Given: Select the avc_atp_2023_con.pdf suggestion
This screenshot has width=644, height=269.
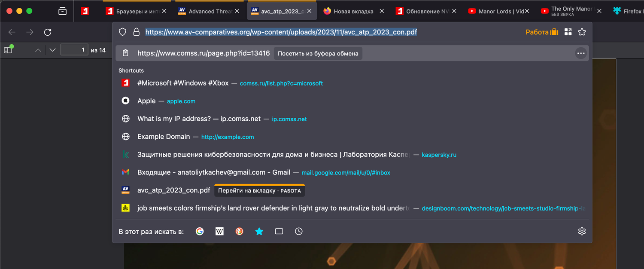Looking at the screenshot, I should tap(174, 190).
